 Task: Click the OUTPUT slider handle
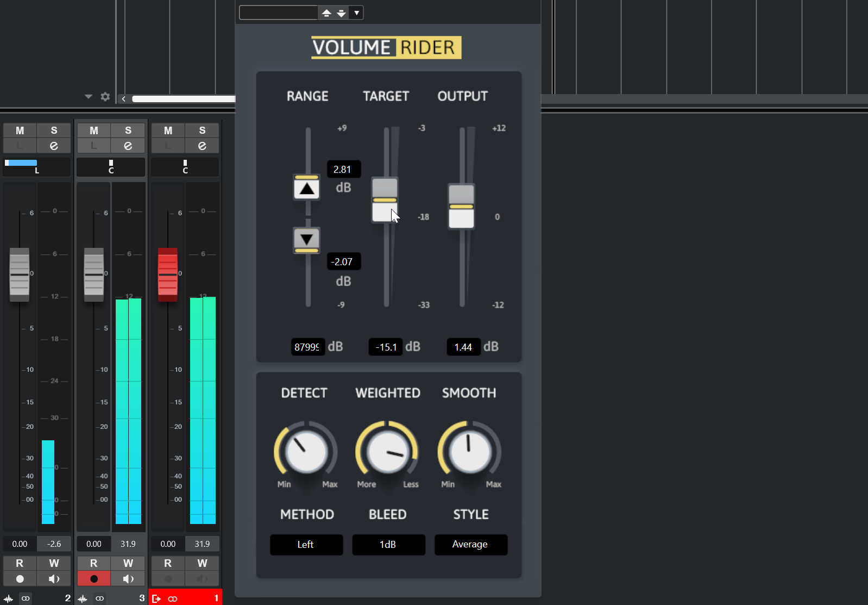click(461, 207)
